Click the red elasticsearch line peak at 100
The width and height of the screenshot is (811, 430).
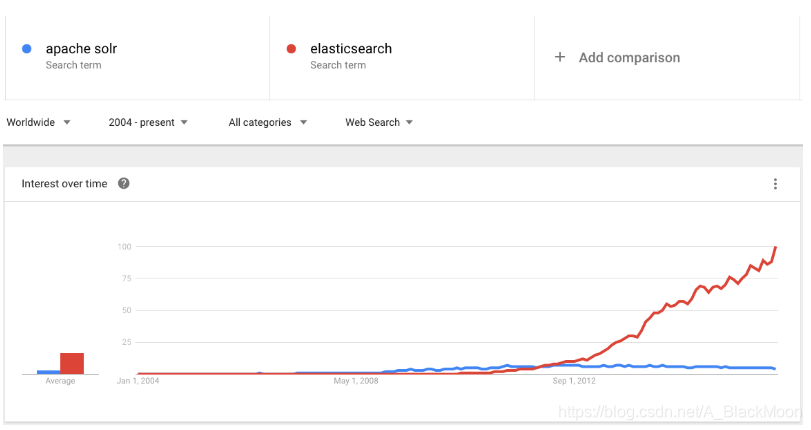(775, 248)
